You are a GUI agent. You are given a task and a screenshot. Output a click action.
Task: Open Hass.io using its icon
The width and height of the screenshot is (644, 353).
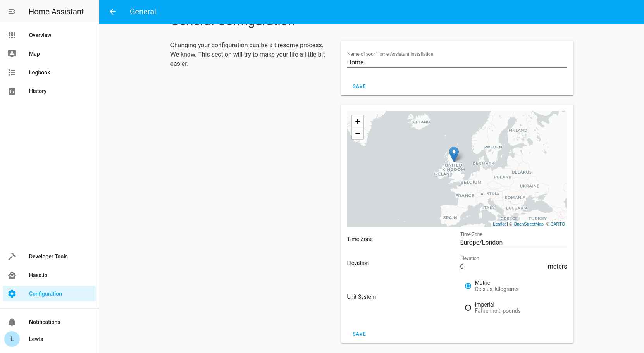pos(12,275)
